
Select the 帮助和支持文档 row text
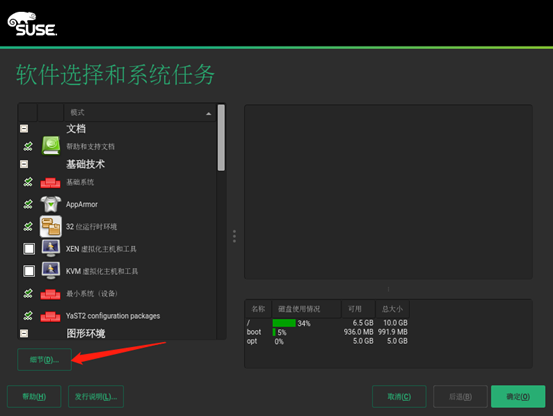(x=90, y=146)
